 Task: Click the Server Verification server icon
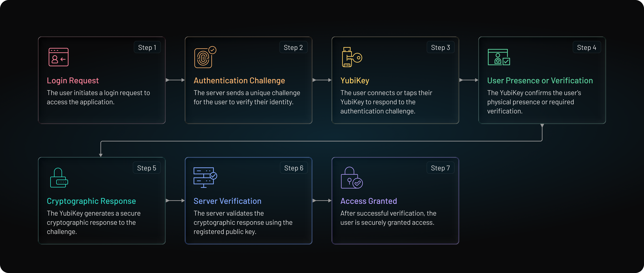[x=205, y=177]
